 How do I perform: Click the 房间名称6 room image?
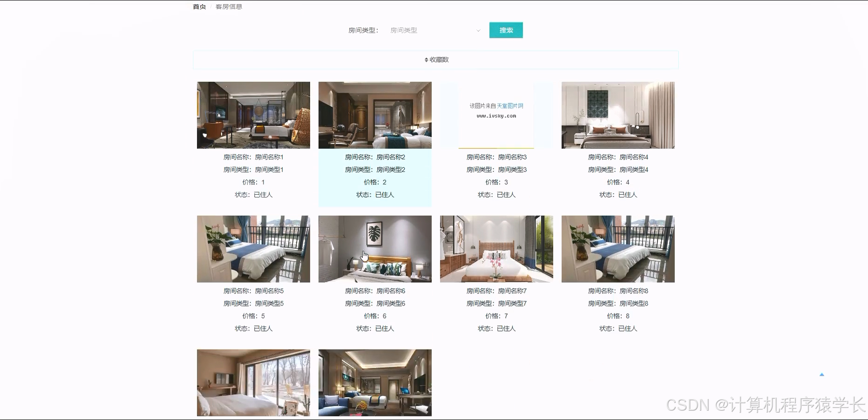[x=375, y=249]
